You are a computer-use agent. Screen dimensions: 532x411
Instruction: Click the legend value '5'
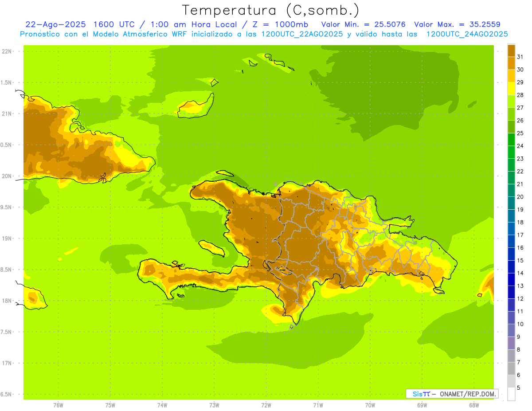click(x=519, y=388)
